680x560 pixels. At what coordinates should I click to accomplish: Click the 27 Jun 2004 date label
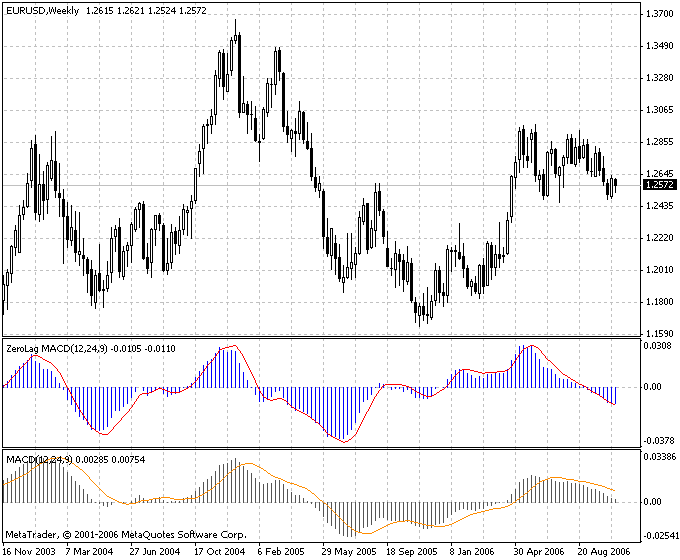[x=154, y=551]
